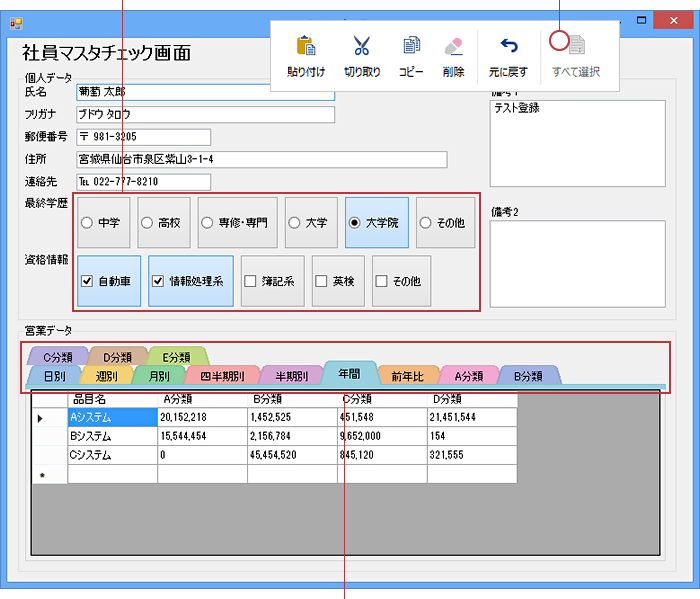This screenshot has width=700, height=599.
Task: Click the new row asterisk header
Action: click(50, 474)
